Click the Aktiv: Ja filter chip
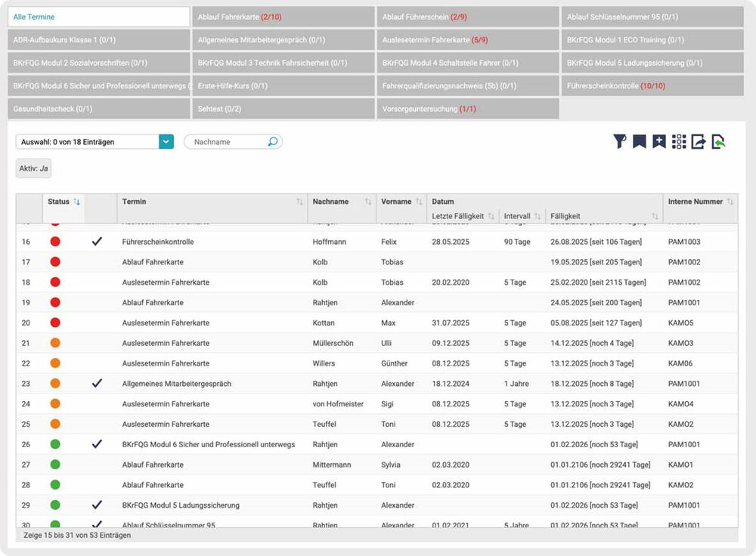The height and width of the screenshot is (556, 756). click(x=33, y=168)
